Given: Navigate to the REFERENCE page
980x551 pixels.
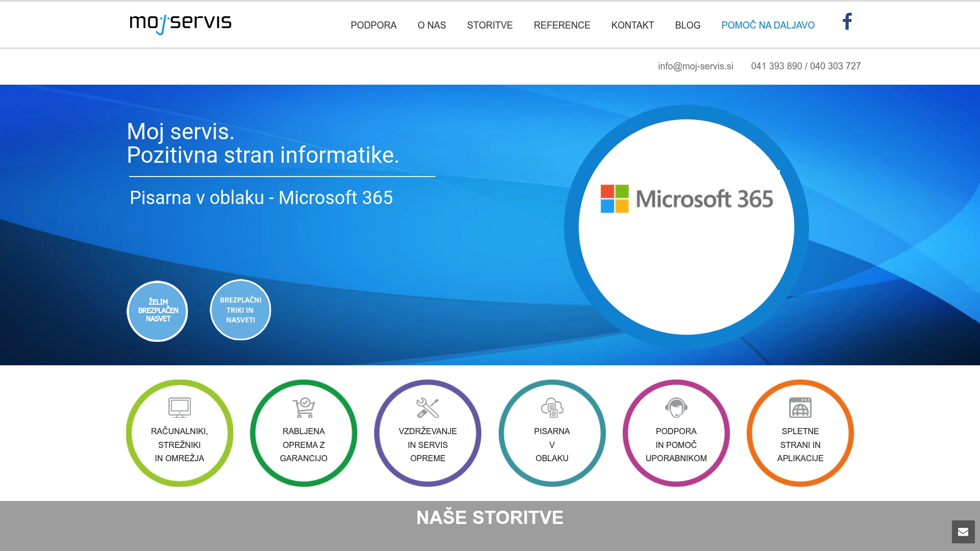Looking at the screenshot, I should (562, 25).
